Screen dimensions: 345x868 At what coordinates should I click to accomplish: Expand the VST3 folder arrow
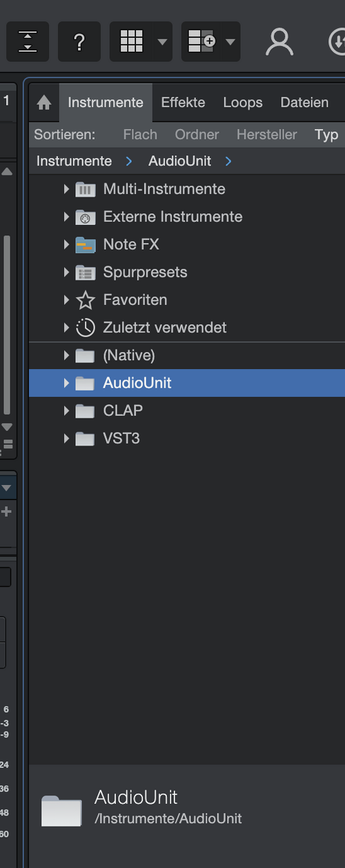[66, 438]
